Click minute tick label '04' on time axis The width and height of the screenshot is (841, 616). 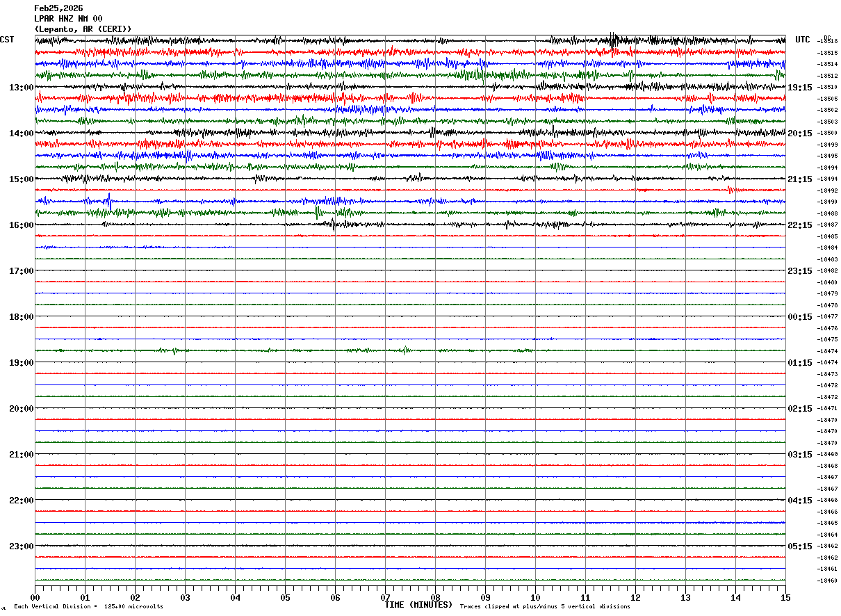pyautogui.click(x=235, y=598)
